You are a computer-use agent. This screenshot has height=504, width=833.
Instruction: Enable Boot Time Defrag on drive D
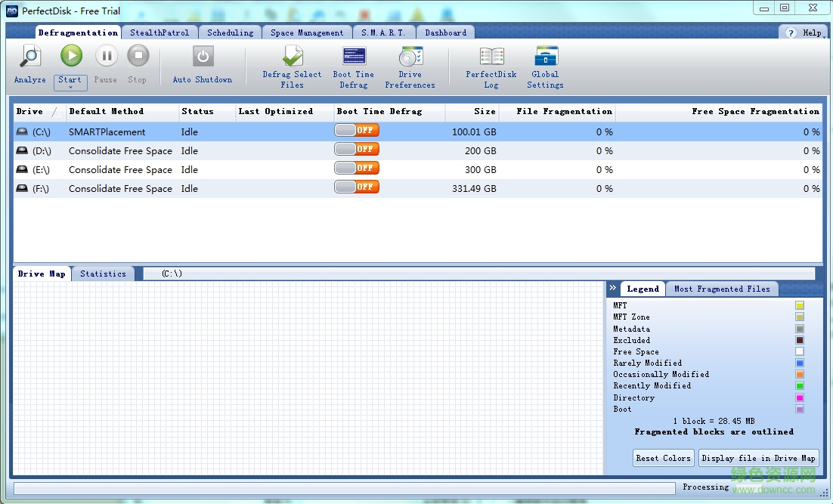356,149
